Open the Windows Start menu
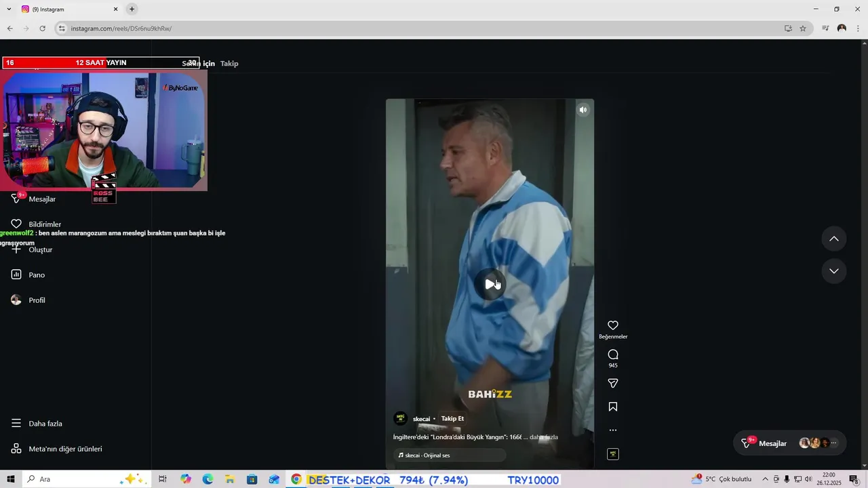The image size is (868, 488). [10, 479]
